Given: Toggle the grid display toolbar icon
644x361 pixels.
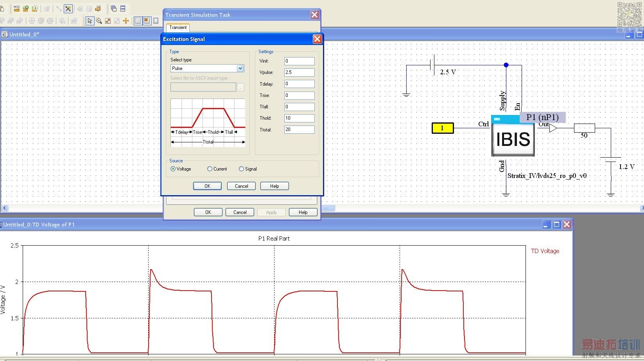Looking at the screenshot, I should [x=138, y=21].
